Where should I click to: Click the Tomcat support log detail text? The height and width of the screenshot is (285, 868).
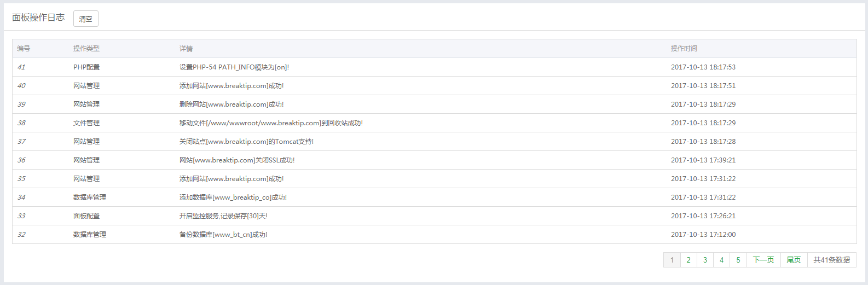[x=246, y=142]
